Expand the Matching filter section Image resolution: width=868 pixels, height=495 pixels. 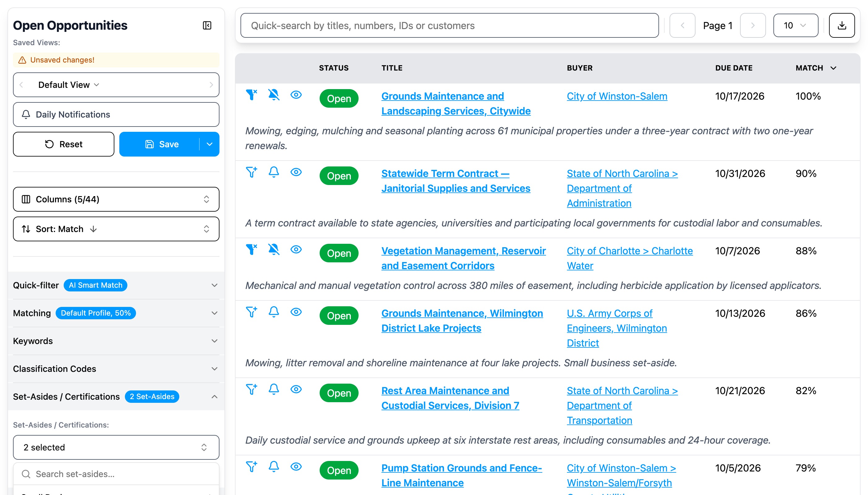click(x=116, y=313)
